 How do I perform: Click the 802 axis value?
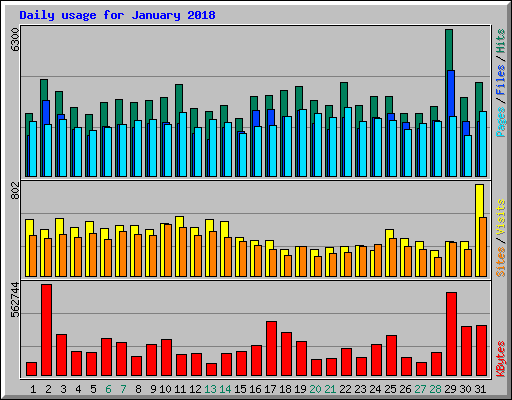click(16, 191)
